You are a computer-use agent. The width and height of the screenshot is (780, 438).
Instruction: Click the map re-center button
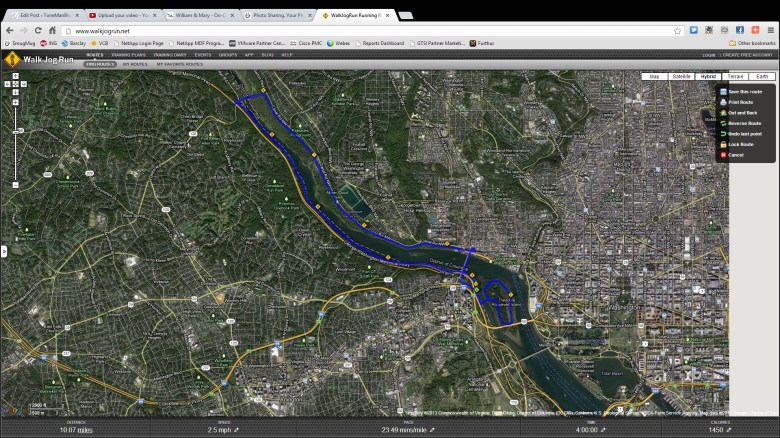[x=15, y=84]
